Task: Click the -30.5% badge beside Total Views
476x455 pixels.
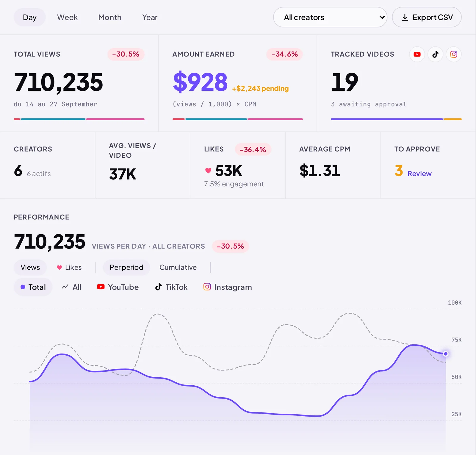Action: point(126,54)
